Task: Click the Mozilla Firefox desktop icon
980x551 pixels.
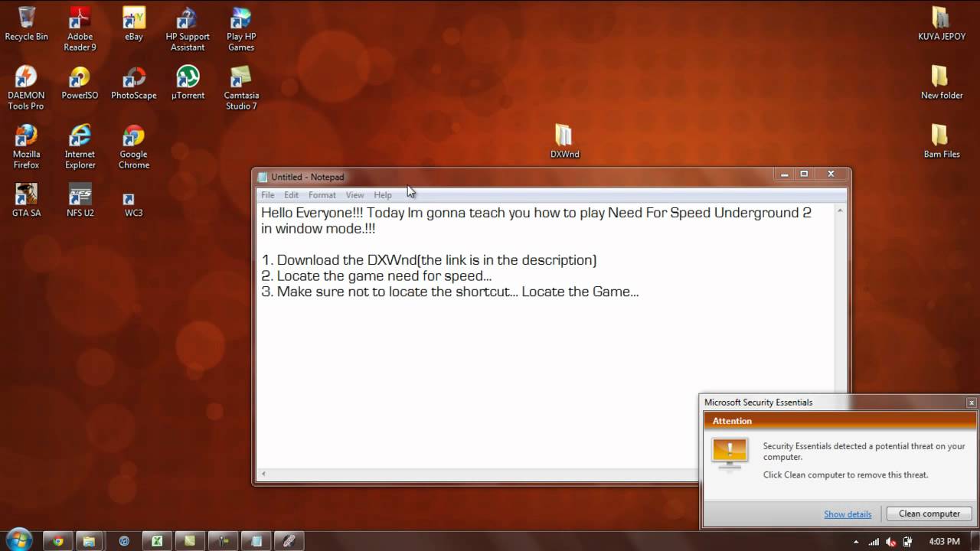Action: click(x=26, y=147)
